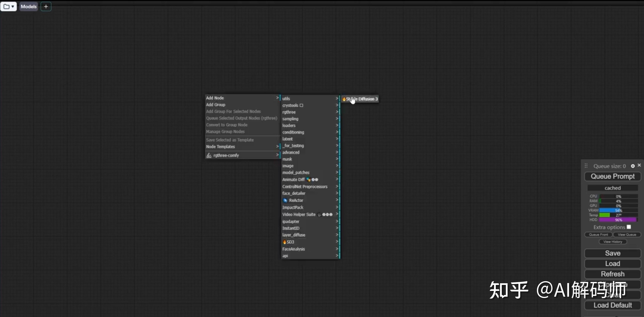The width and height of the screenshot is (644, 317).
Task: Click the cached status indicator
Action: pyautogui.click(x=612, y=188)
